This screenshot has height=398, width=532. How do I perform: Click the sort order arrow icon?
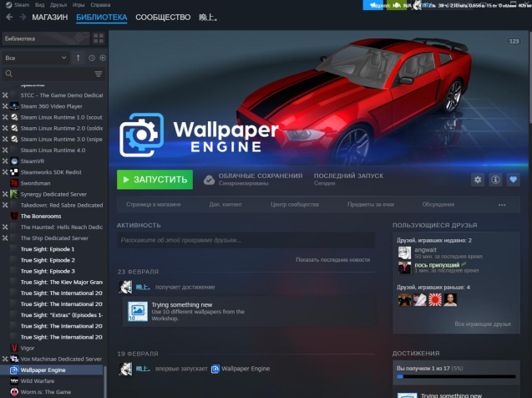[x=79, y=58]
